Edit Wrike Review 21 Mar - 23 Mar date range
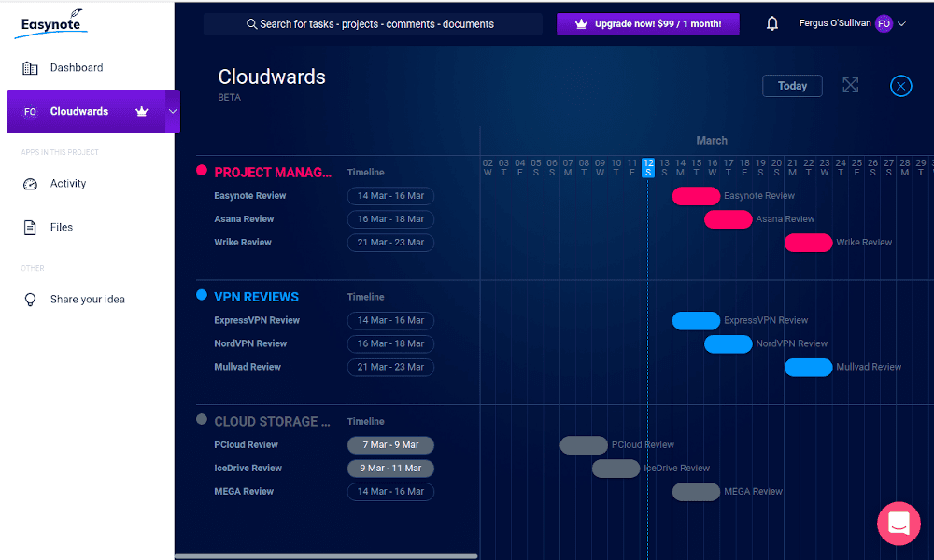 coord(390,243)
